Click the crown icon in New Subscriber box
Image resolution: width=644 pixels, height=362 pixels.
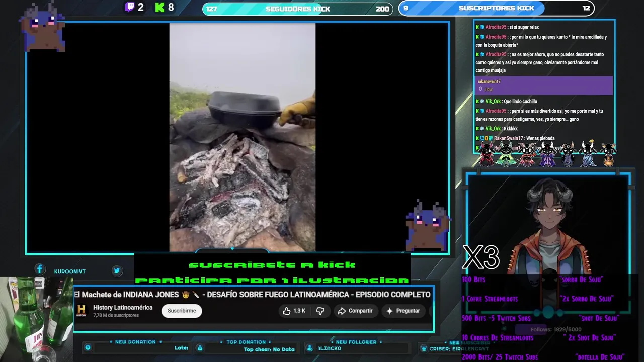coord(424,348)
